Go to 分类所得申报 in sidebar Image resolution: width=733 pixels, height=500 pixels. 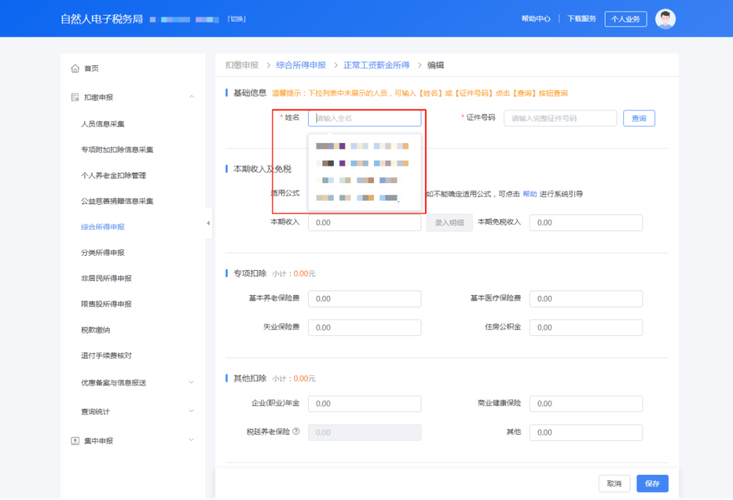point(102,253)
